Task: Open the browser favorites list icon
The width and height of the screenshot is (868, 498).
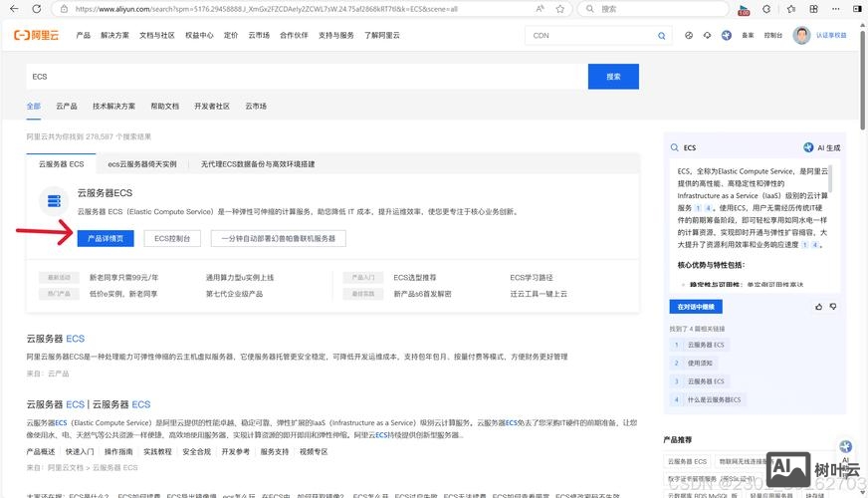Action: [791, 9]
